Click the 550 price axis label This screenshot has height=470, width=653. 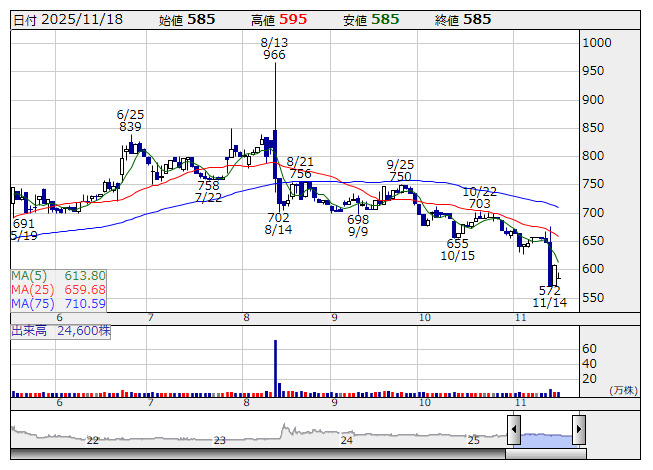click(x=593, y=298)
